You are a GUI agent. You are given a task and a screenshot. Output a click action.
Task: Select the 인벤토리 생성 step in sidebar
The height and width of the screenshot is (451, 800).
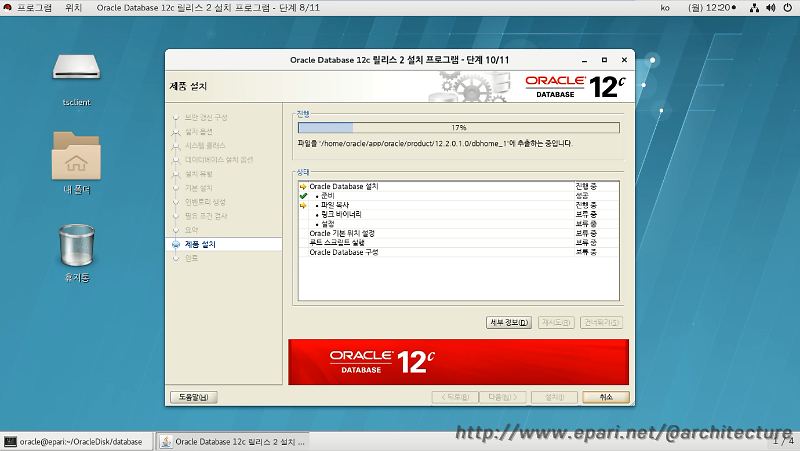pos(205,202)
